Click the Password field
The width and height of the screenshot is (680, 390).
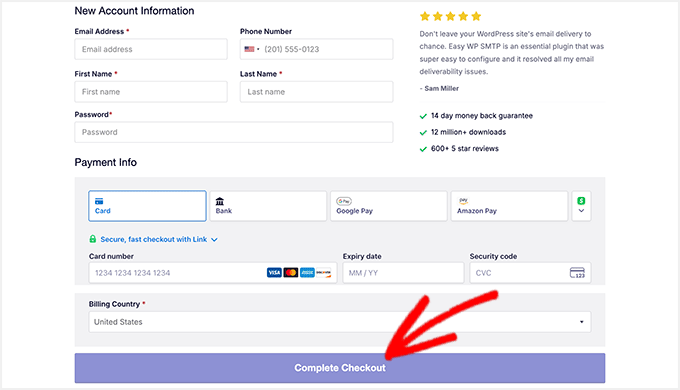point(234,132)
